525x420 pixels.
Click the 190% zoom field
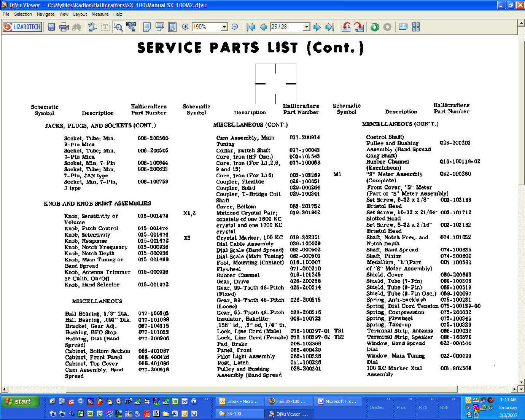pos(207,27)
